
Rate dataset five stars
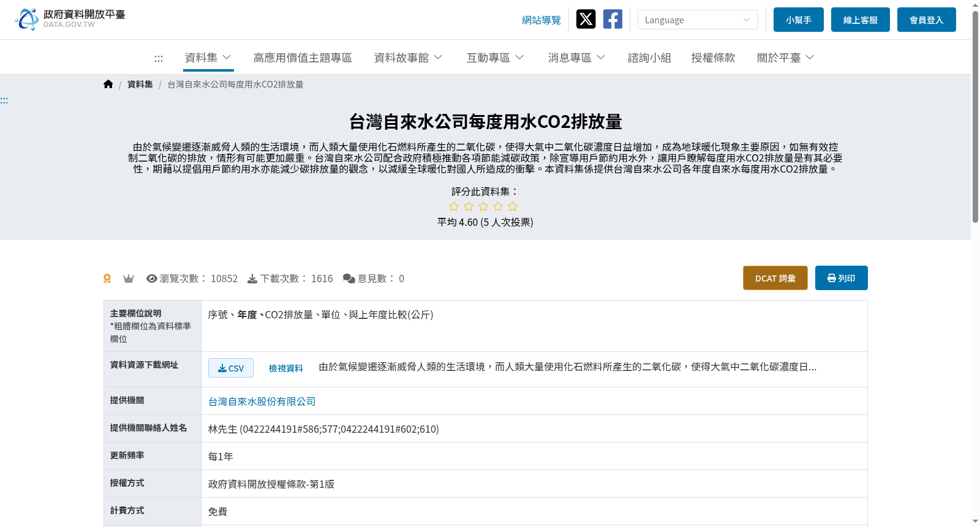pyautogui.click(x=513, y=206)
